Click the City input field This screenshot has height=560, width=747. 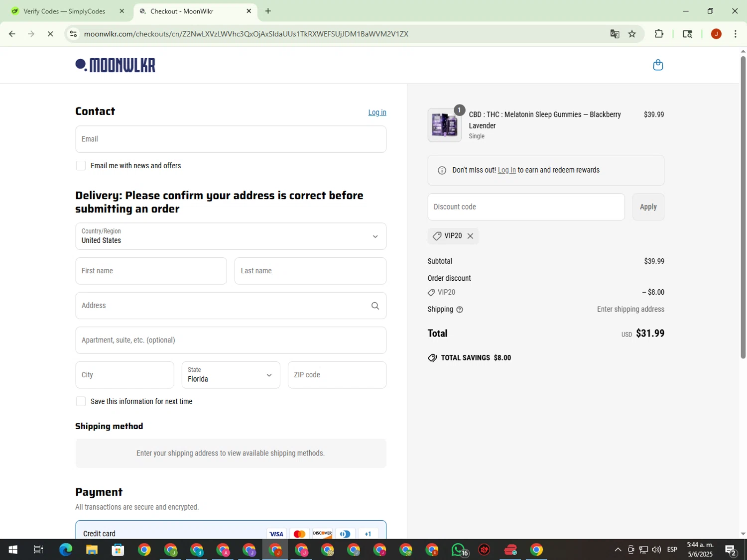124,375
